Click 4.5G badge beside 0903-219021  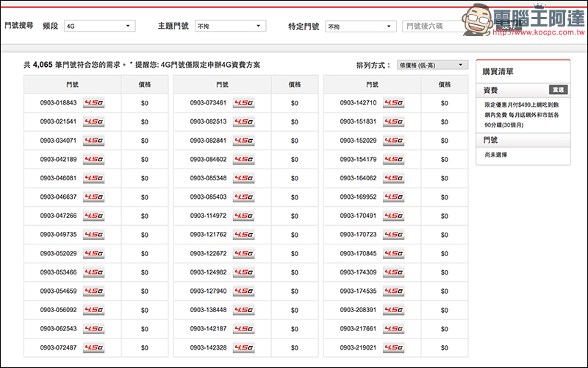tap(394, 347)
